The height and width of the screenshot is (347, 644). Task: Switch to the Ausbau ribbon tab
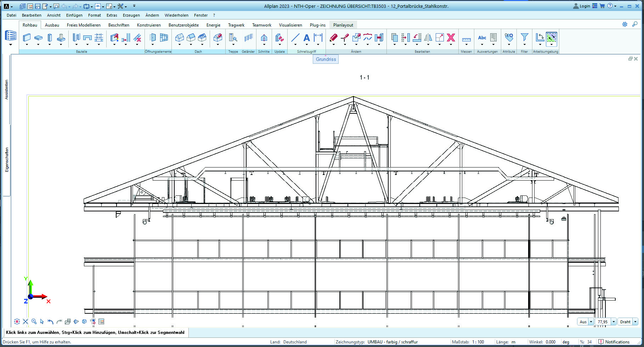click(x=52, y=25)
